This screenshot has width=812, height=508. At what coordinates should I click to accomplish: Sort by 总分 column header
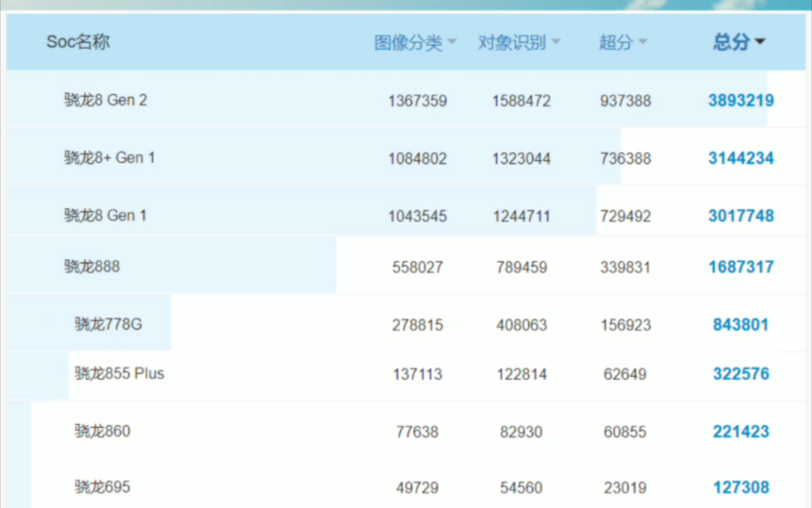[739, 42]
